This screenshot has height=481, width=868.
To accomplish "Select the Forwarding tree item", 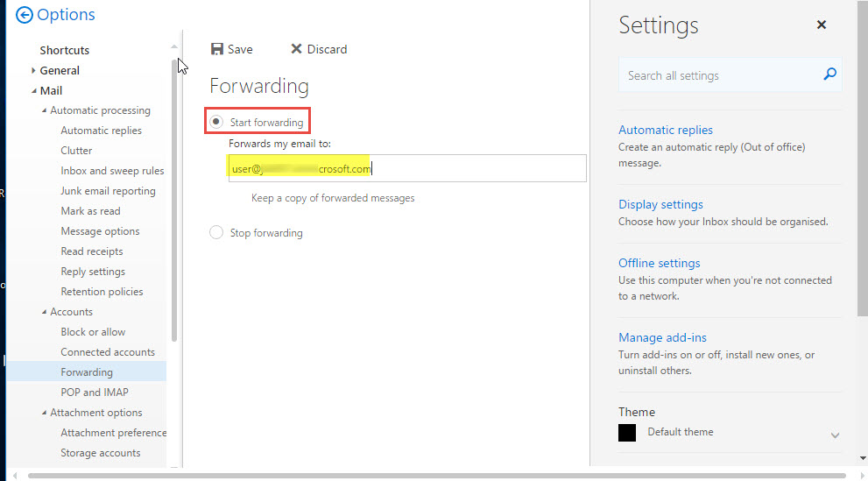I will [87, 372].
